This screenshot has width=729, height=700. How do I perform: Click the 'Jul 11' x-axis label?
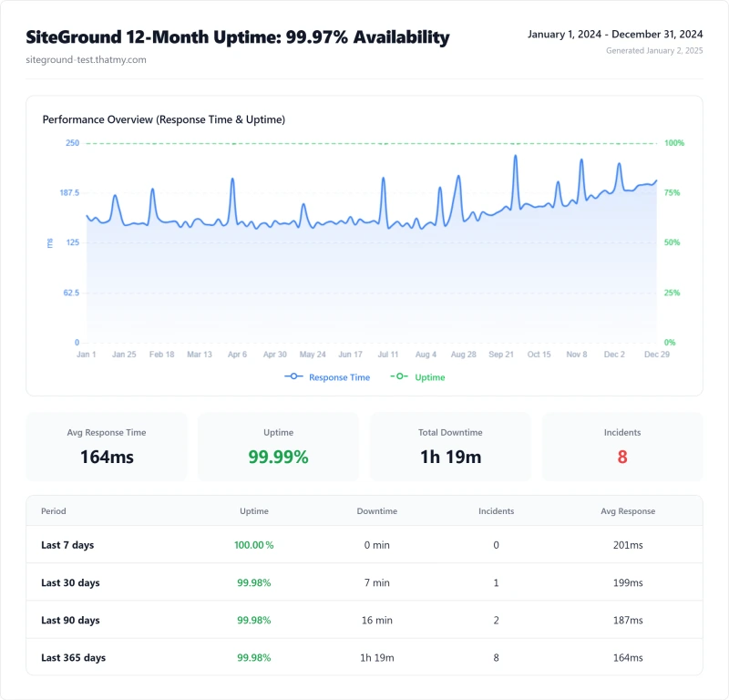(388, 355)
